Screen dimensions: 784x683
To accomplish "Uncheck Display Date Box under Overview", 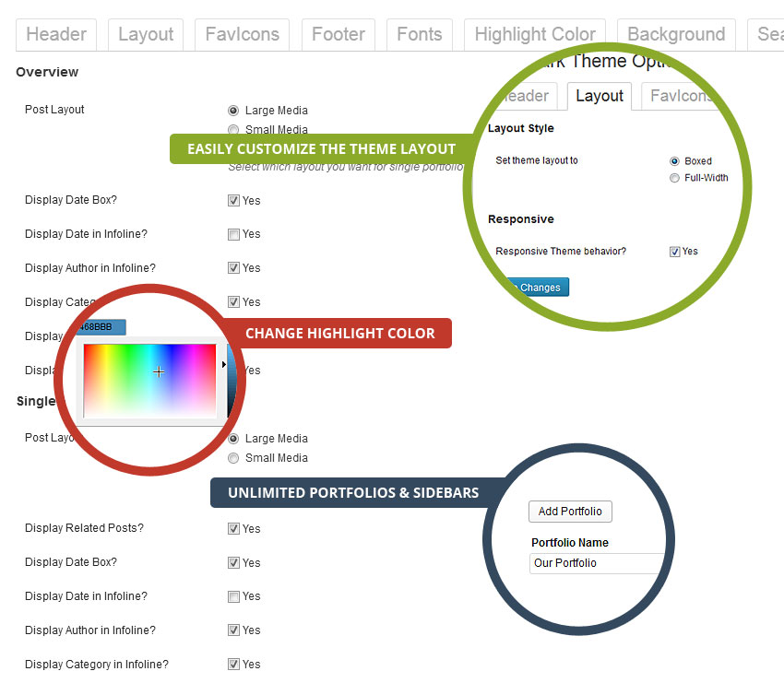I will click(233, 201).
